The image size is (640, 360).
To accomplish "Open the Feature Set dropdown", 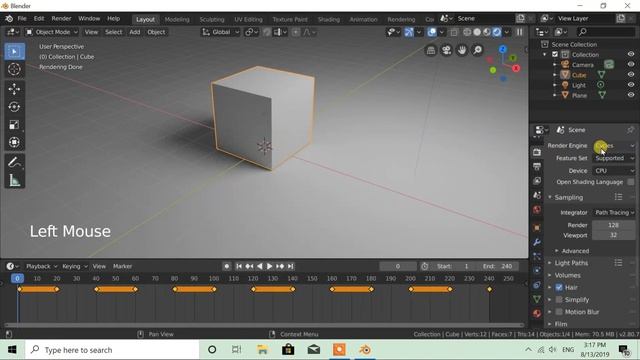I will 613,158.
